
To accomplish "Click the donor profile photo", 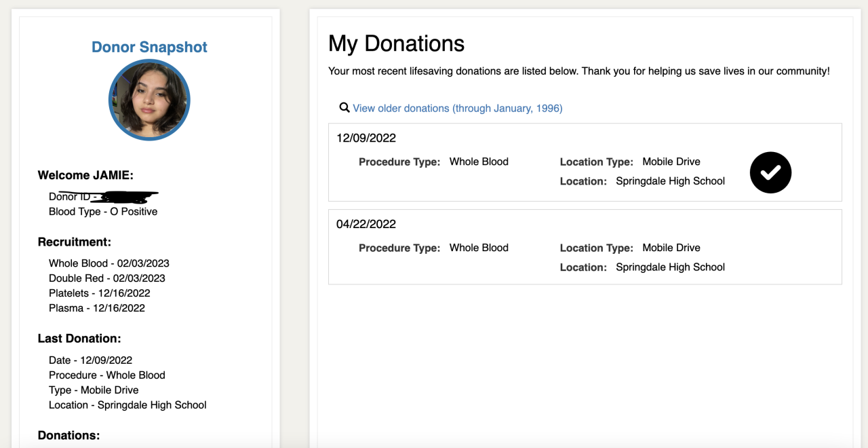I will click(x=149, y=100).
